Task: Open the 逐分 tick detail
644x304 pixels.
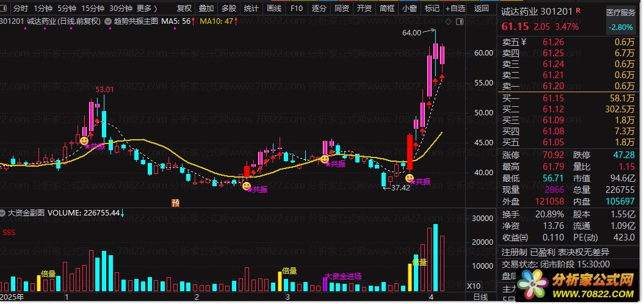Action: [319, 8]
